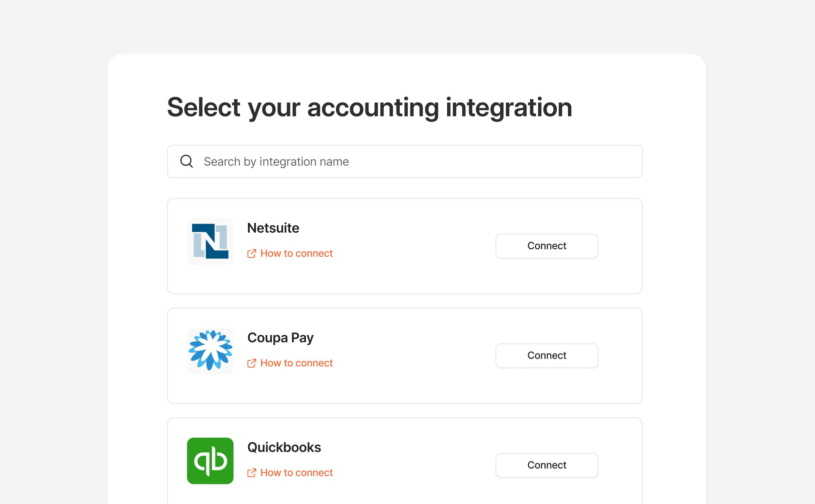Click the external-link icon beside Quickbooks' How to connect

(x=252, y=473)
